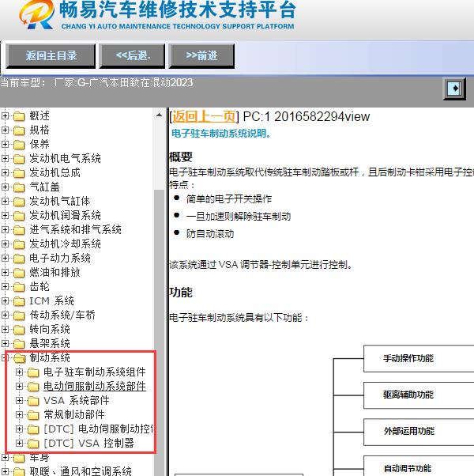Click the 发动机冷却系统 folder icon
Viewport: 474px width, 476px height.
19,244
